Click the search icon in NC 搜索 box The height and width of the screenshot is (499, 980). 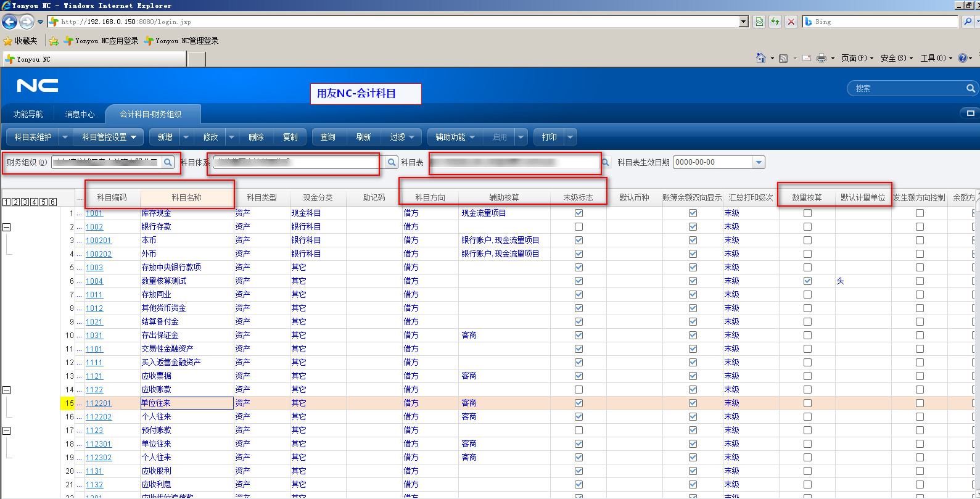coord(970,89)
